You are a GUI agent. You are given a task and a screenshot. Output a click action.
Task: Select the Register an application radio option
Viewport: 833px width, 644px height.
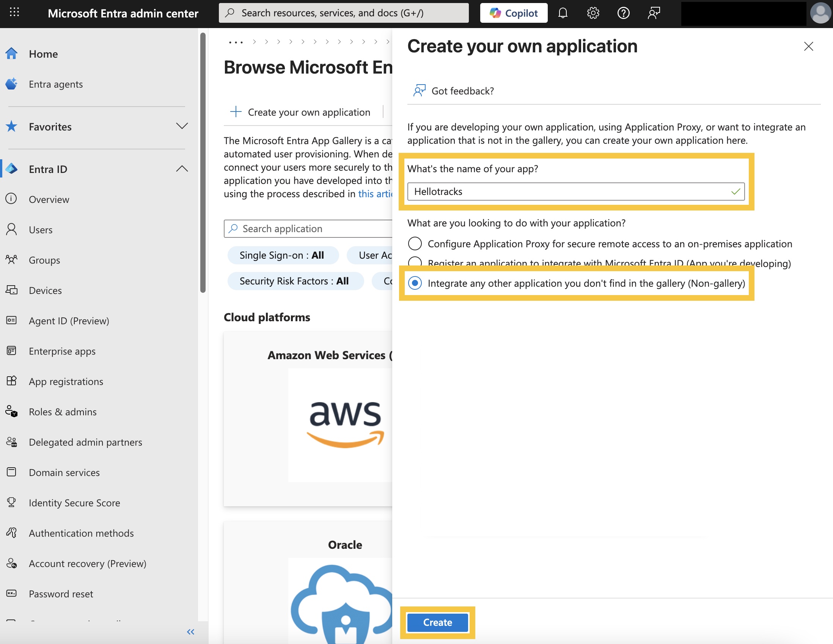(415, 261)
